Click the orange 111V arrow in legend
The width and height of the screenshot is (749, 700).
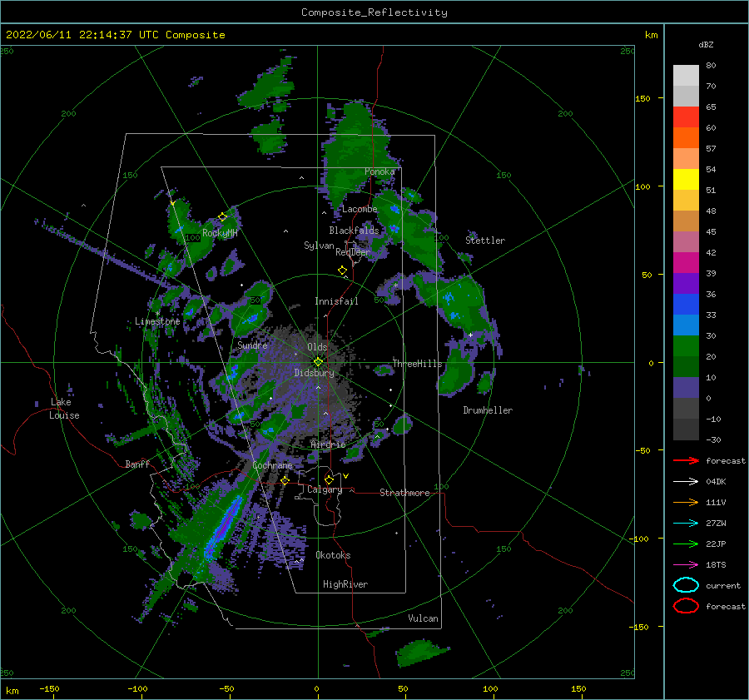tap(686, 503)
